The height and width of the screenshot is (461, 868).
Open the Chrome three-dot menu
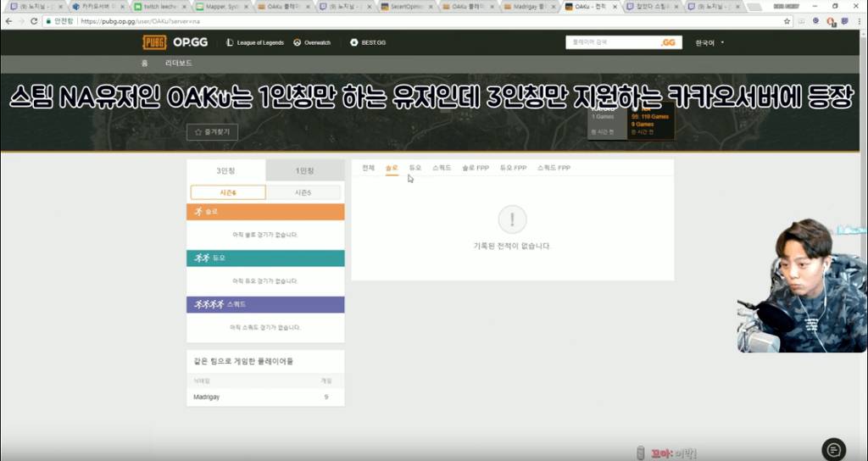point(860,21)
